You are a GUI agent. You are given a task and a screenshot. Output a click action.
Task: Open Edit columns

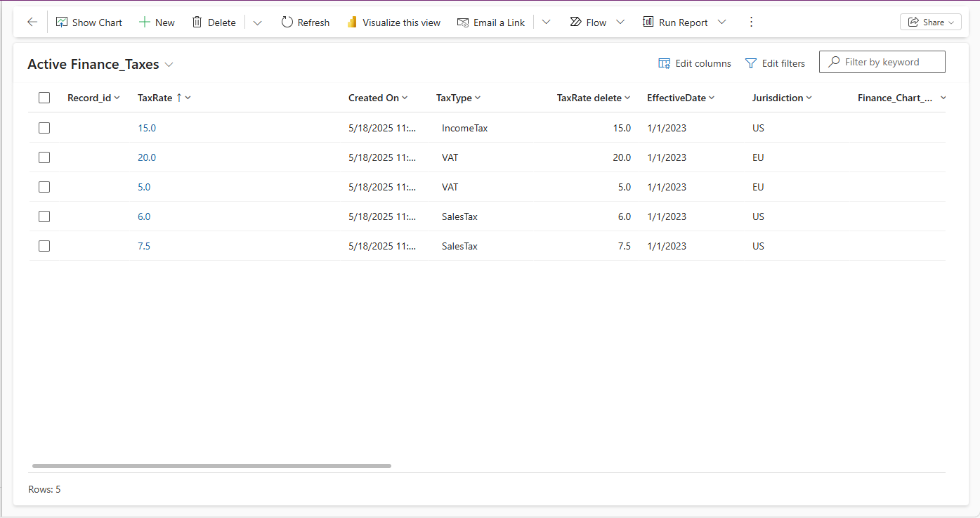point(694,63)
